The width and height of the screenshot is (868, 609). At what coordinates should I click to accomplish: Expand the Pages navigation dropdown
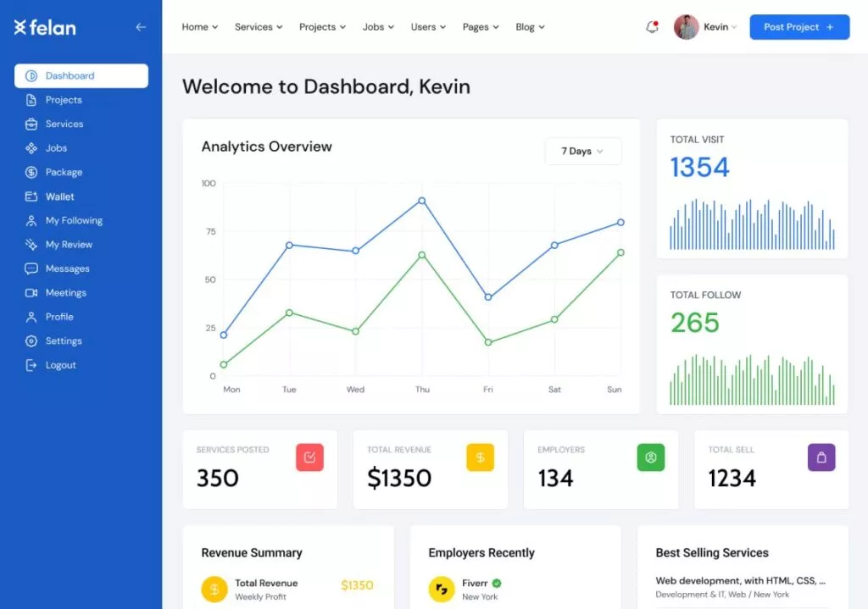tap(481, 27)
